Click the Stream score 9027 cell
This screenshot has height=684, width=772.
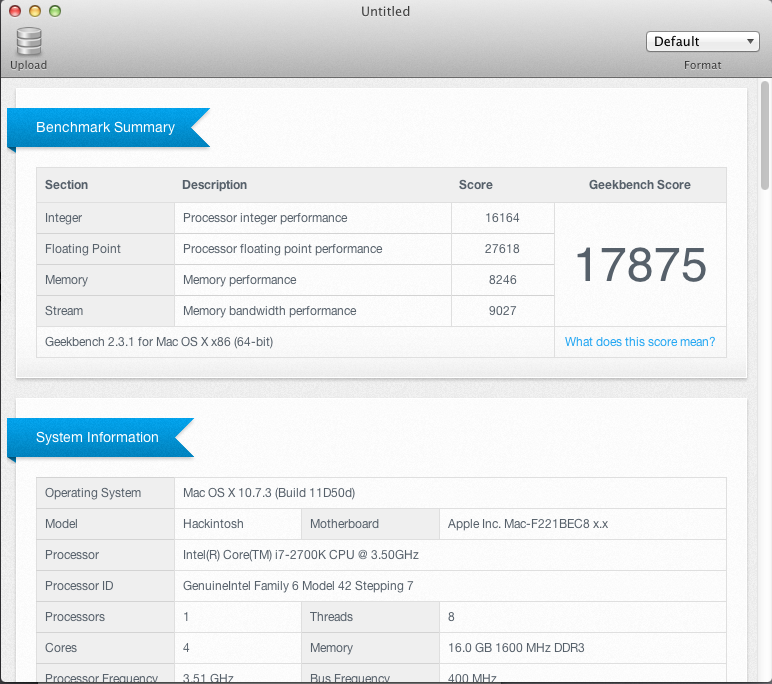pyautogui.click(x=502, y=311)
